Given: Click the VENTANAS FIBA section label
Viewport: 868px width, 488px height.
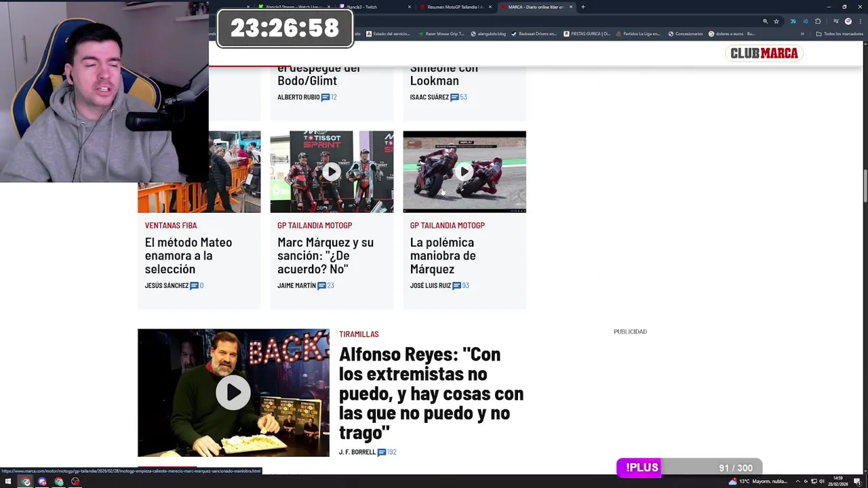Looking at the screenshot, I should pos(171,226).
